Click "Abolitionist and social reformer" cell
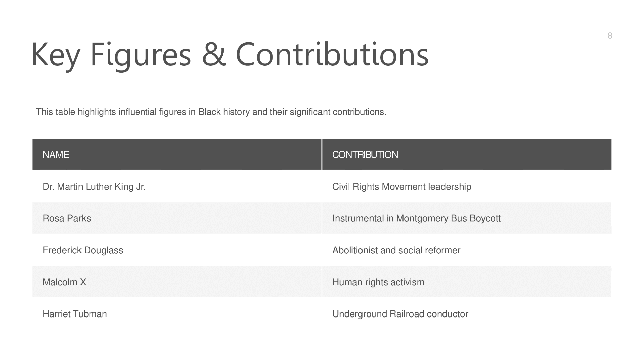 pyautogui.click(x=396, y=250)
